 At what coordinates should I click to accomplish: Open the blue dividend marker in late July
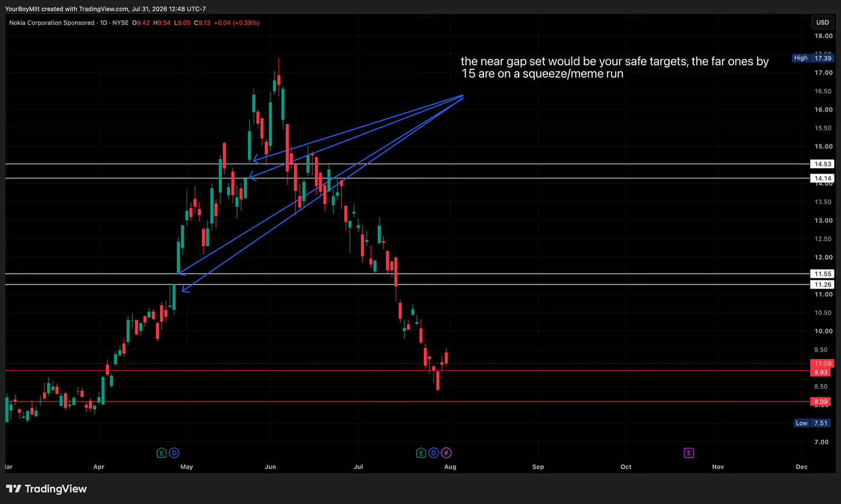click(x=433, y=453)
